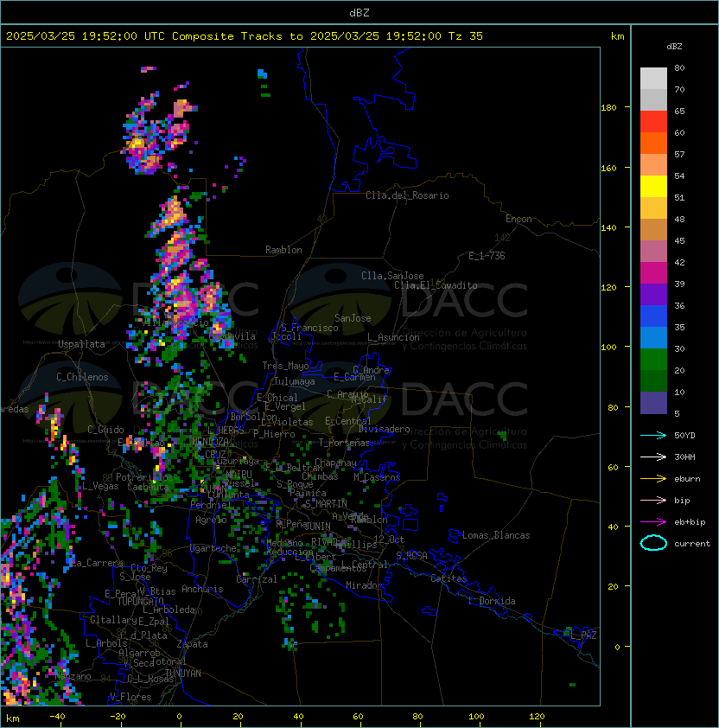Screen dimensions: 719x728
Task: Click the Lomas_Blancas label
Action: coord(496,535)
